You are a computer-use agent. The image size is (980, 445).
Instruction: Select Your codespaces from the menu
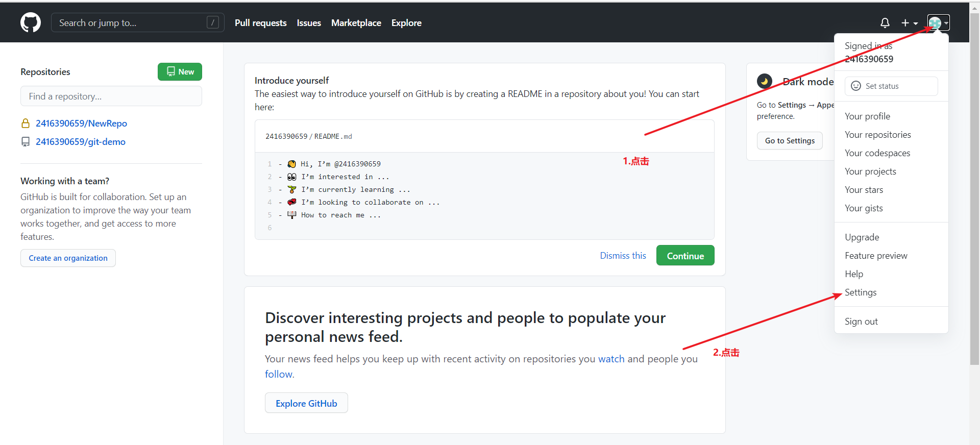[x=877, y=153]
